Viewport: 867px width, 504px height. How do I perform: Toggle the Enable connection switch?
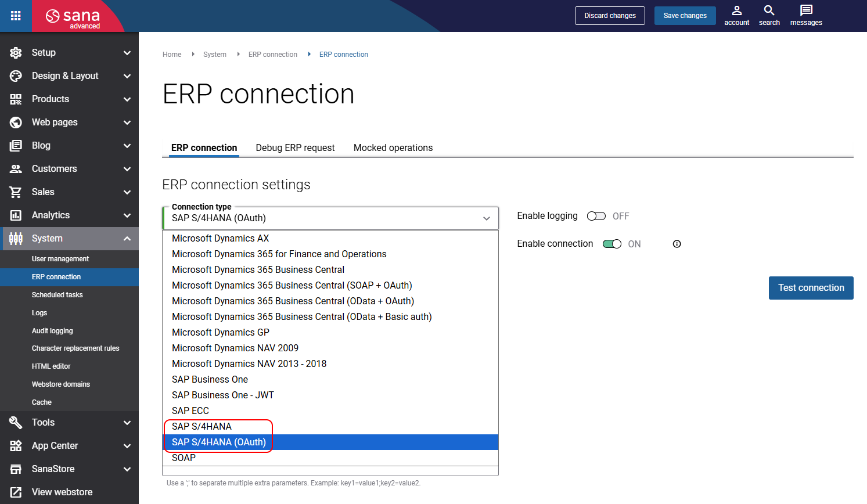[612, 244]
